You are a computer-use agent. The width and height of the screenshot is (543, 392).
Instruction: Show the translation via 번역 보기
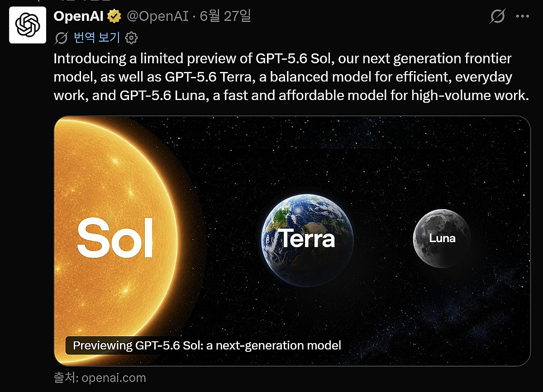(97, 38)
